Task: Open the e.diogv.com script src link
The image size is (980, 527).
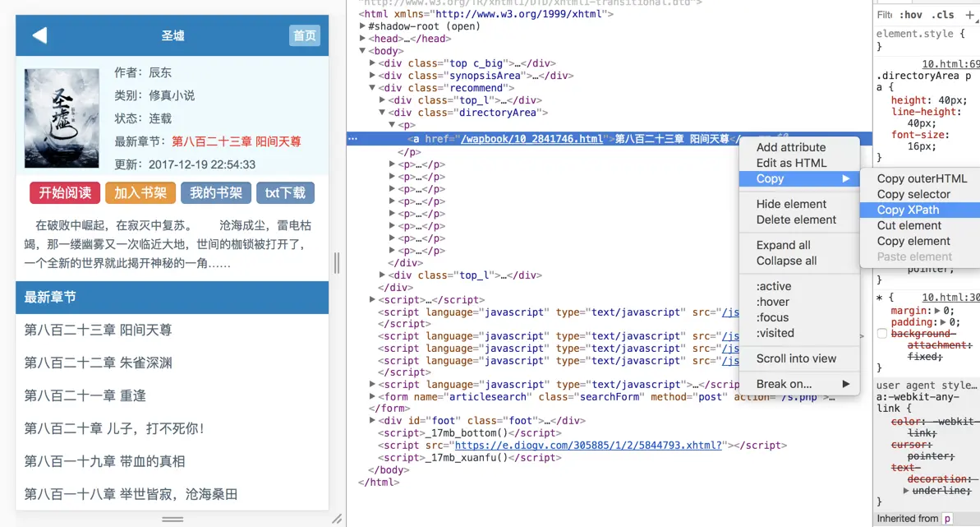Action: [588, 446]
